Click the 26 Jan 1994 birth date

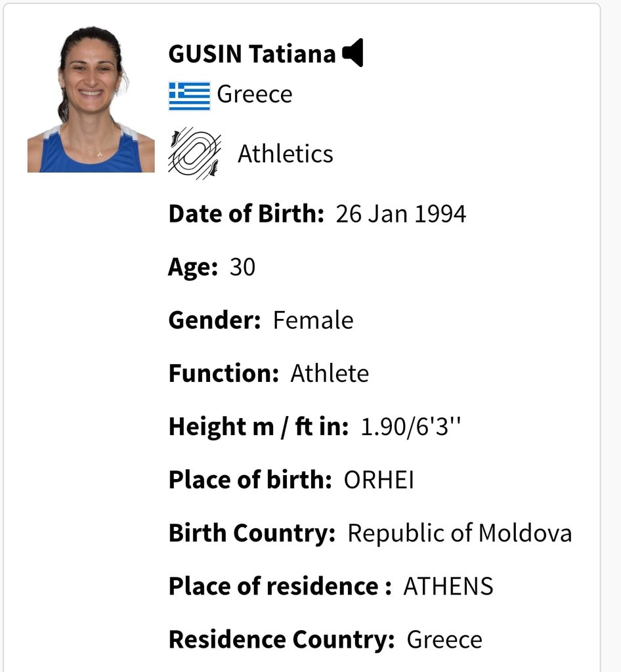point(400,214)
